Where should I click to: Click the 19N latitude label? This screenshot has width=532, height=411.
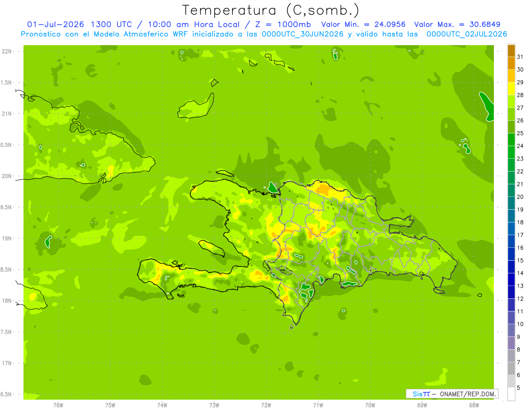(7, 239)
